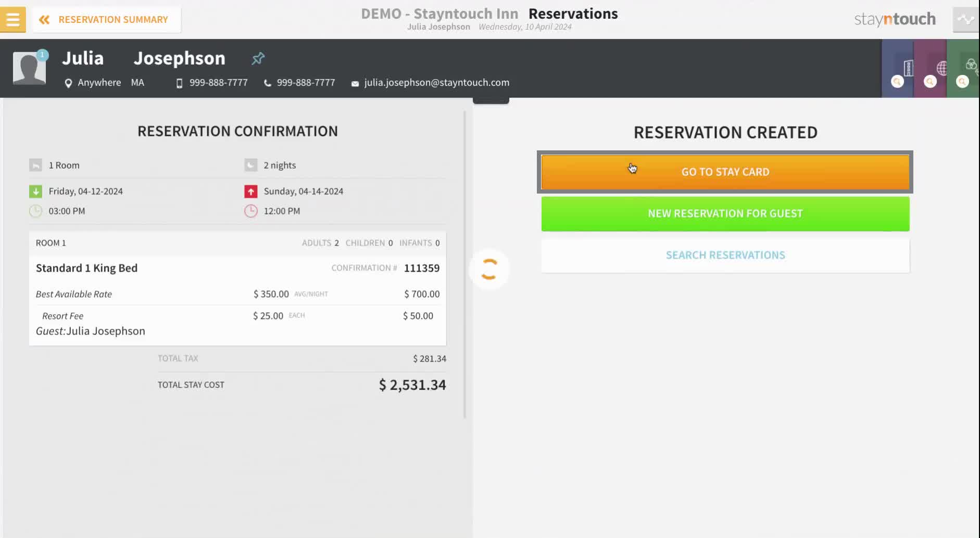Click New Reservation For Guest button
Screen dimensions: 980x538
[x=725, y=214]
